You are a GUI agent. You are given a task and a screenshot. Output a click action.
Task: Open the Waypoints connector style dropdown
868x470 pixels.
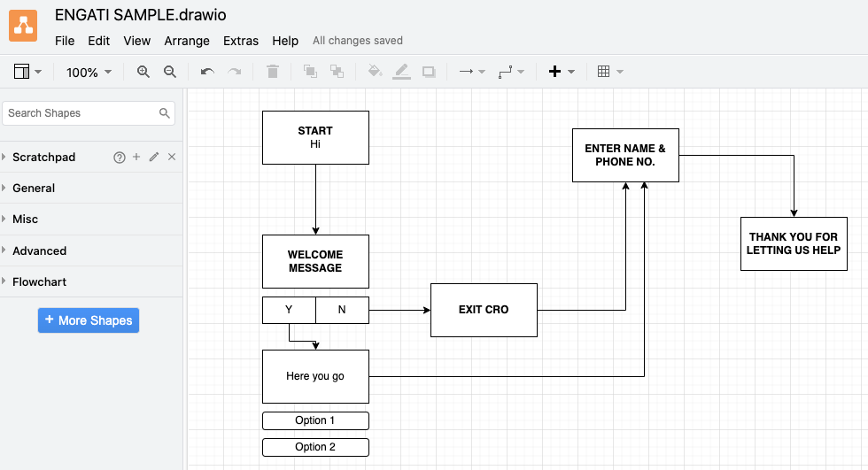tap(511, 72)
